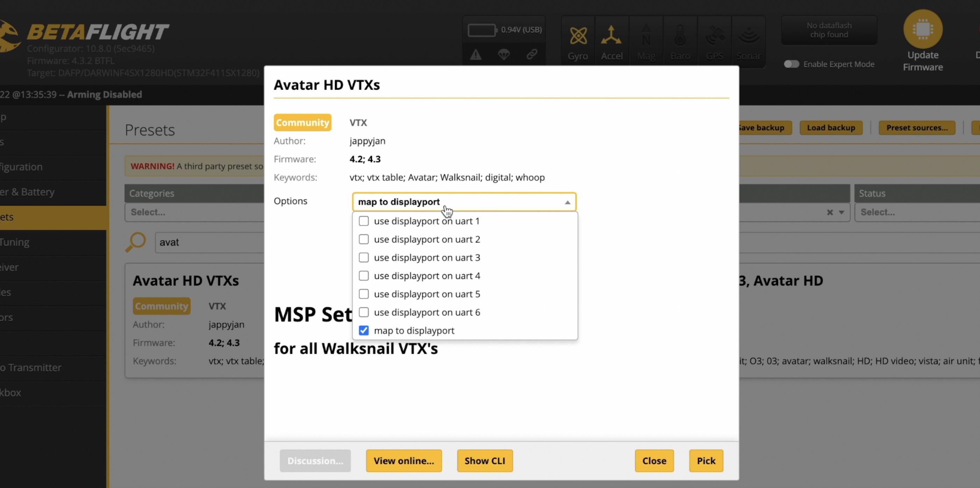
Task: Click the battery voltage indicator icon
Action: [x=482, y=30]
